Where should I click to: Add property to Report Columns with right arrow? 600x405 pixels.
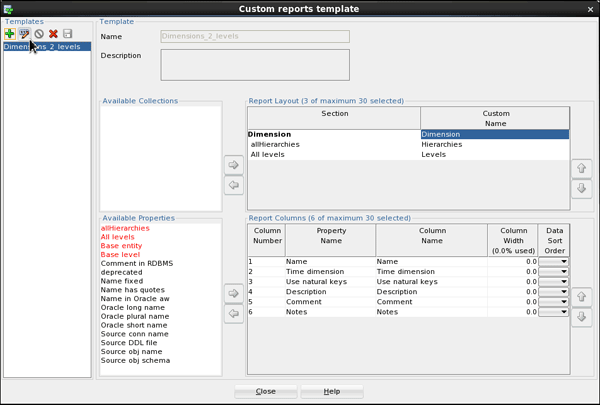234,294
